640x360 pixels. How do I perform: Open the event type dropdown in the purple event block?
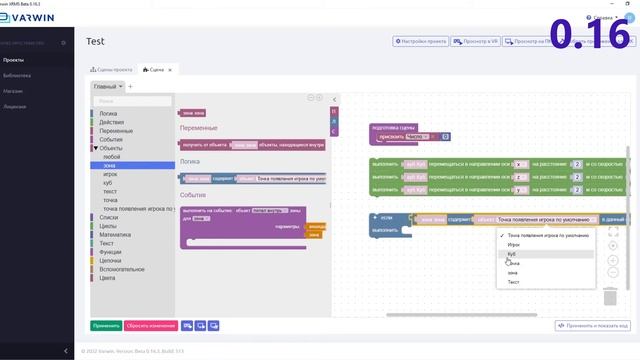tap(270, 211)
